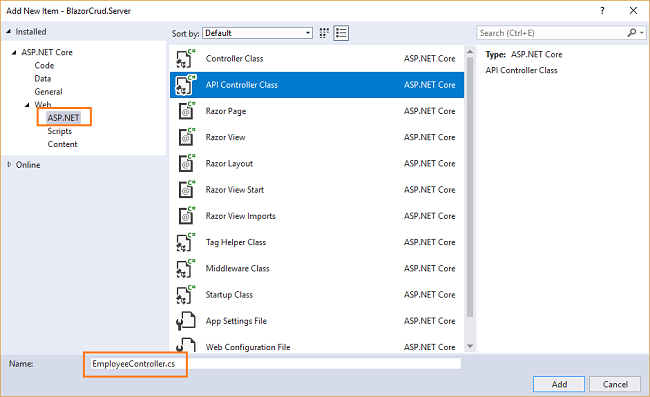Click the template list scrollbar thumb
Viewport: 650px width, 397px height.
click(470, 187)
